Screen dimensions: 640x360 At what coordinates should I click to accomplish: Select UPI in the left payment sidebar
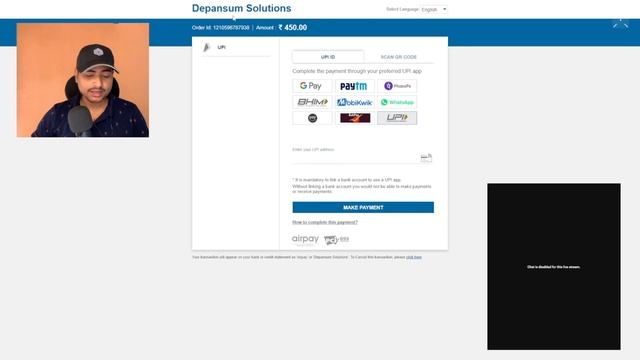point(236,47)
